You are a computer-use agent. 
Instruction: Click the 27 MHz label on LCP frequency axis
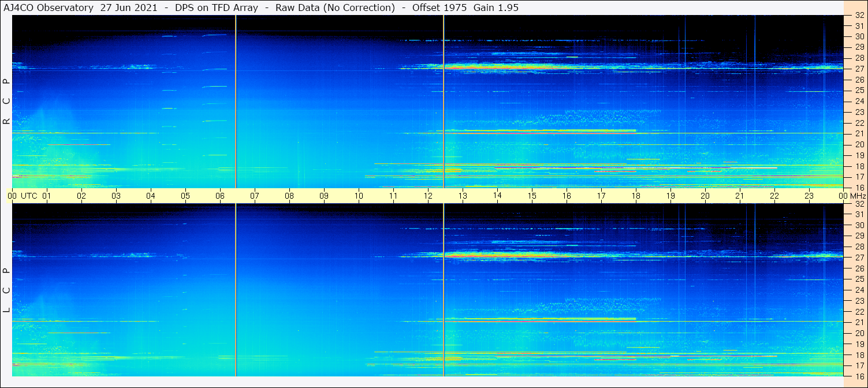coord(859,258)
